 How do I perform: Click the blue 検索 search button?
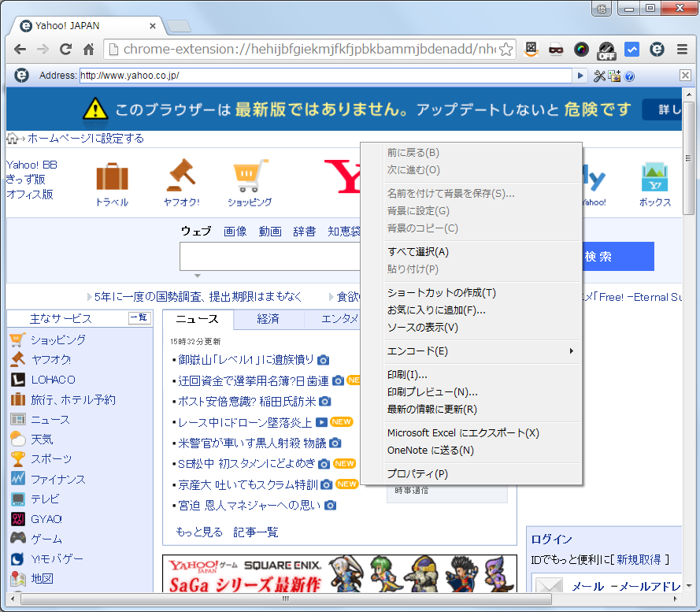pos(618,257)
